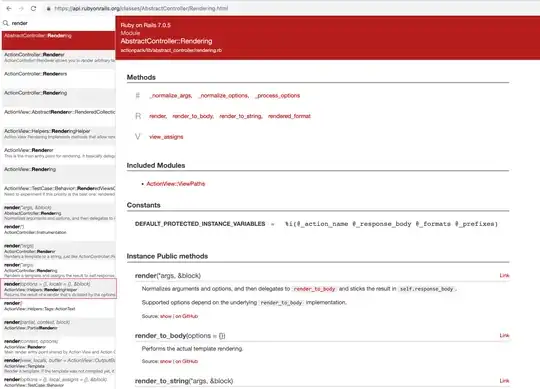Show source for render method

pyautogui.click(x=166, y=316)
